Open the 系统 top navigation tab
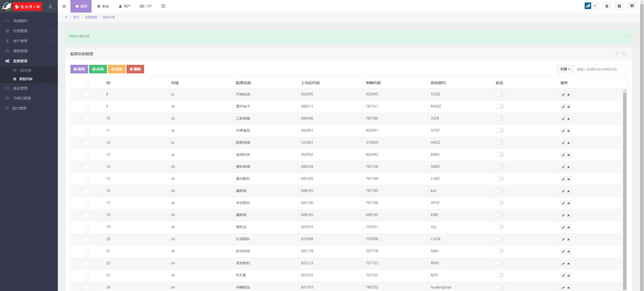Image resolution: width=644 pixels, height=291 pixels. 103,6
